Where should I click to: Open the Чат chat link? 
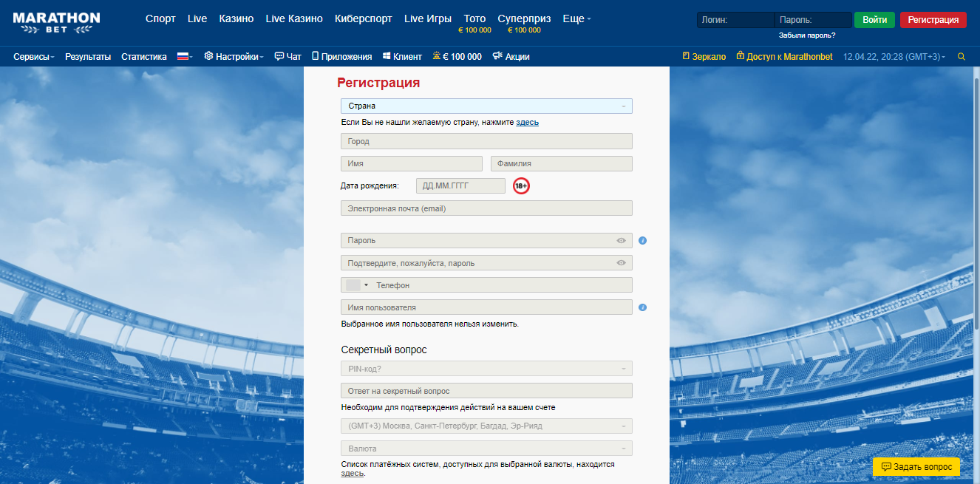[x=288, y=56]
